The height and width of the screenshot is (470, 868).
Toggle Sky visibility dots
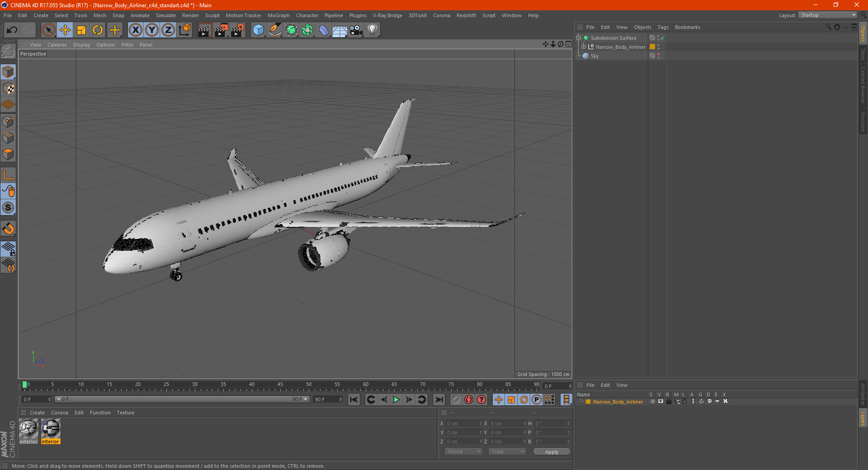click(x=658, y=56)
